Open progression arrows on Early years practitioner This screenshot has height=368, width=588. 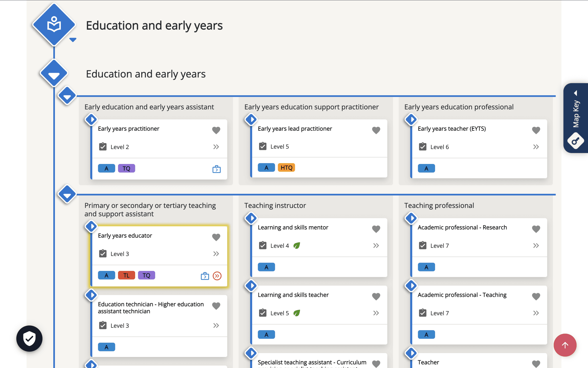pos(216,147)
